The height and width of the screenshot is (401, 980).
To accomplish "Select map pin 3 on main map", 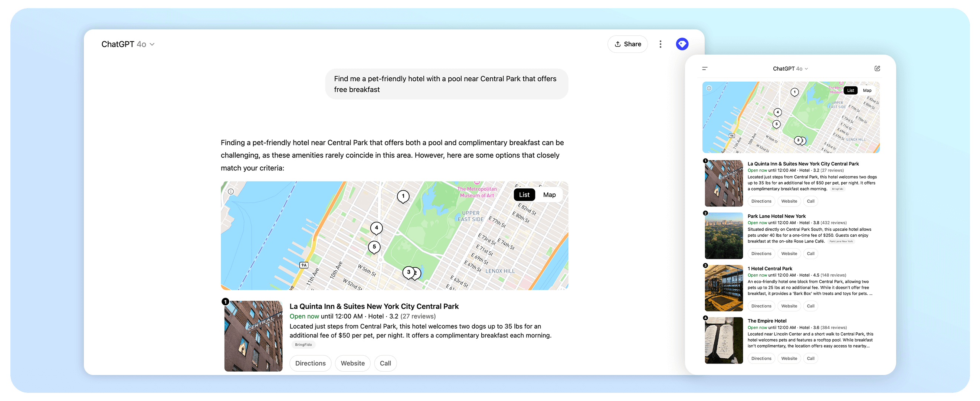I will pyautogui.click(x=409, y=272).
